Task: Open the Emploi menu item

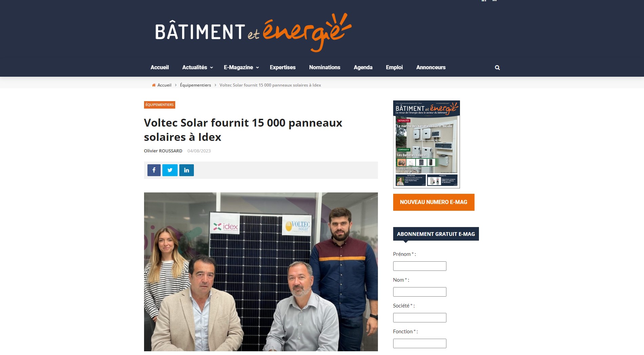Action: (x=394, y=67)
